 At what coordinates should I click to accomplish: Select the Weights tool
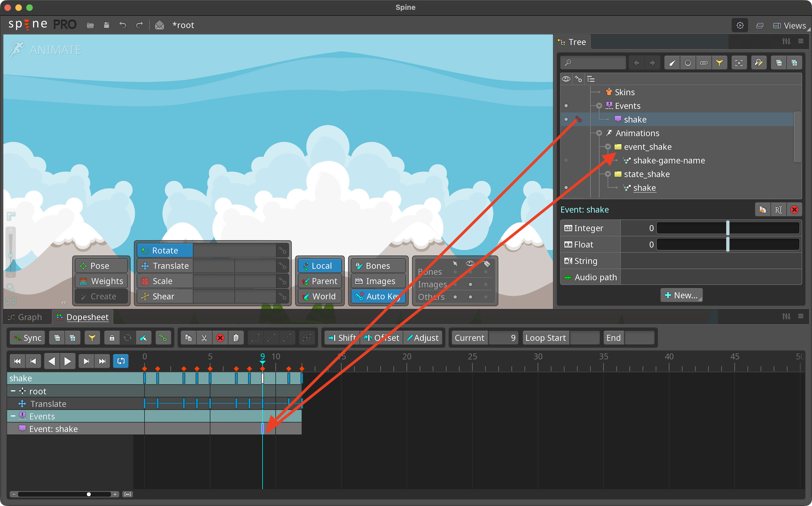coord(101,281)
